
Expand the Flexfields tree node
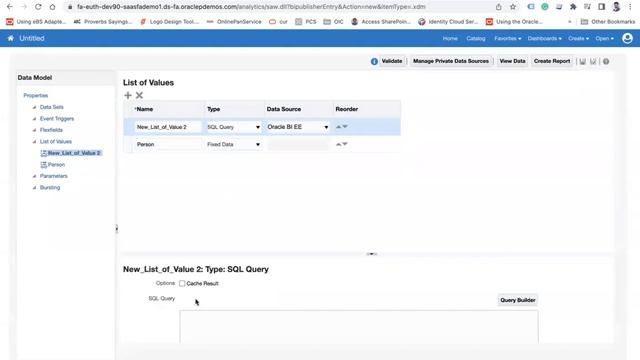(x=34, y=130)
